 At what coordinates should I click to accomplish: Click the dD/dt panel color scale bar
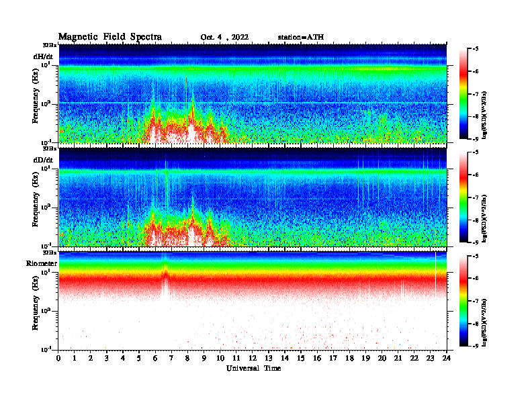(463, 197)
